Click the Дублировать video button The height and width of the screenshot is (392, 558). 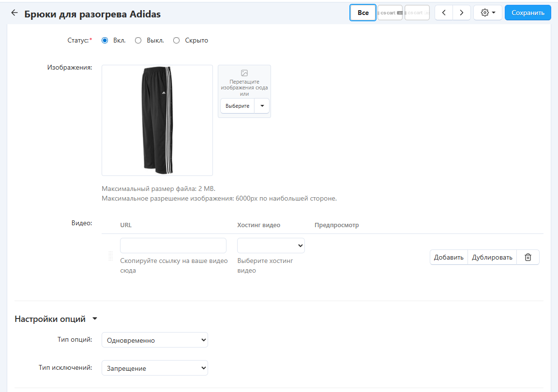point(492,257)
